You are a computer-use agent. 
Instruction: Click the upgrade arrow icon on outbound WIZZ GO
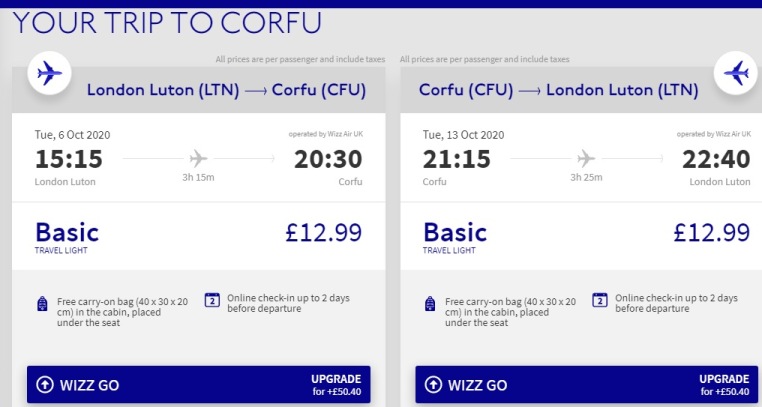coord(44,385)
